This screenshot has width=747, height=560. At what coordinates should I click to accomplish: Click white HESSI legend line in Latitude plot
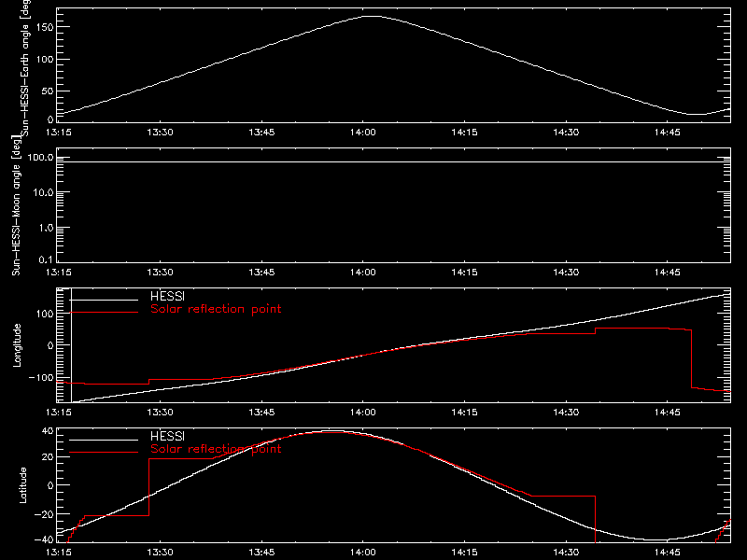click(104, 440)
